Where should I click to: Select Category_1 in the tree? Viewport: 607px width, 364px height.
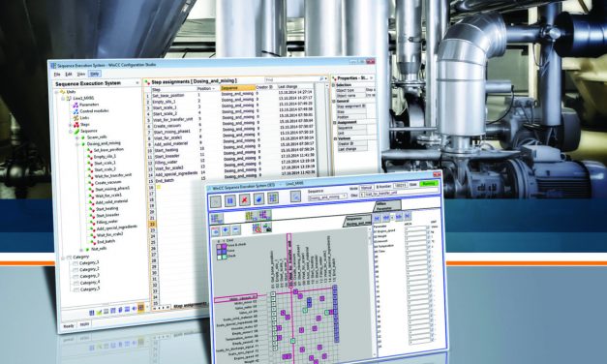click(x=89, y=263)
